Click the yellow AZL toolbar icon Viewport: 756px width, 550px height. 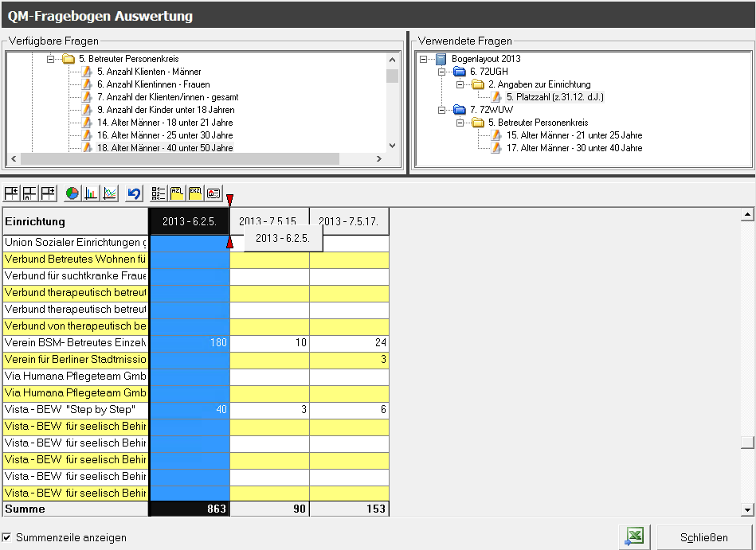pos(177,193)
